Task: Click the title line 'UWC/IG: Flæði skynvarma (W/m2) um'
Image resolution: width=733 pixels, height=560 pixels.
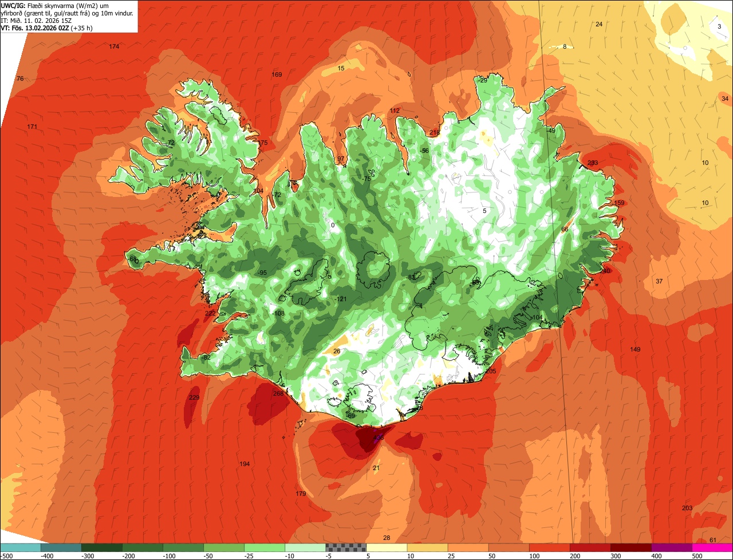Action: tap(54, 5)
